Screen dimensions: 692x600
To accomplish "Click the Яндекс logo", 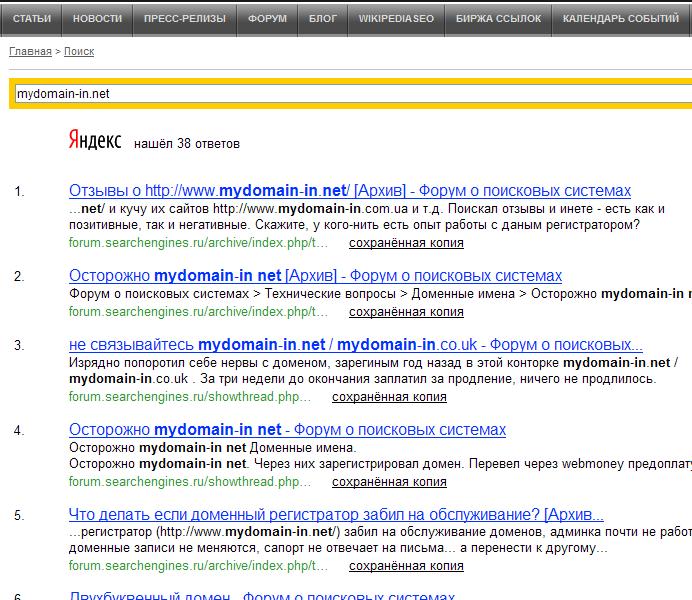I will coord(94,142).
